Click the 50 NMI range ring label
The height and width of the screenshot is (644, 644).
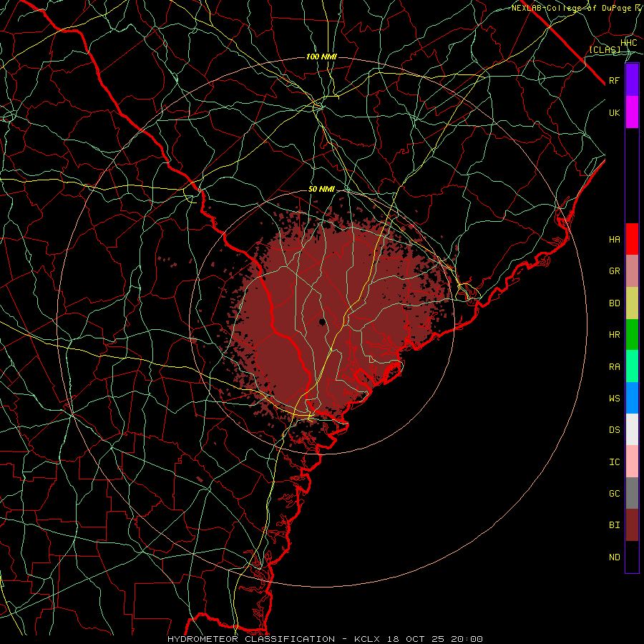pos(321,190)
